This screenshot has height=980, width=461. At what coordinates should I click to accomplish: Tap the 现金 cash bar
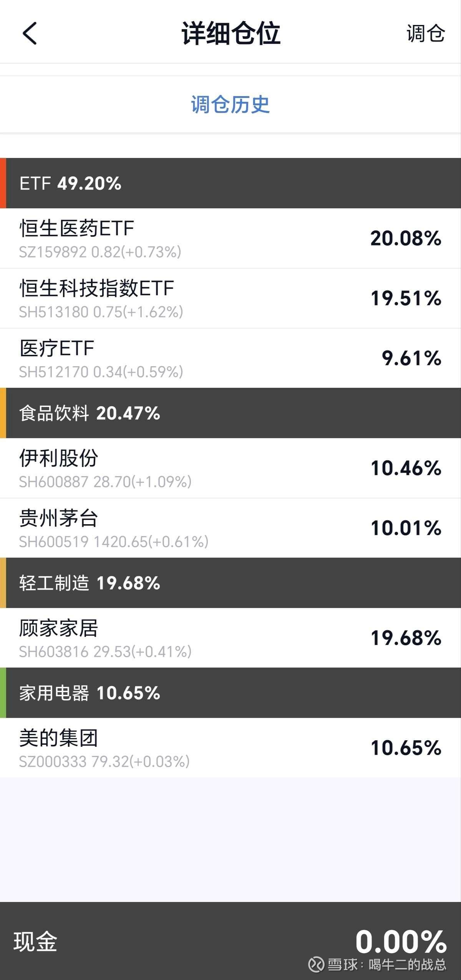point(230,941)
